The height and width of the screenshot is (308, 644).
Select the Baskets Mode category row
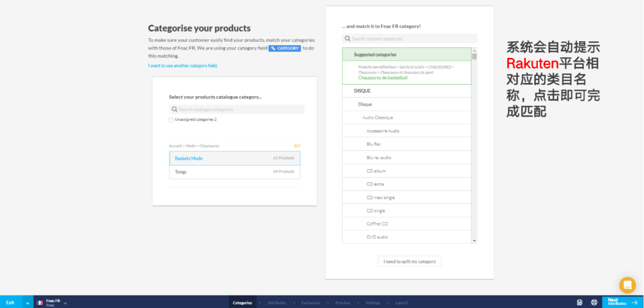234,158
